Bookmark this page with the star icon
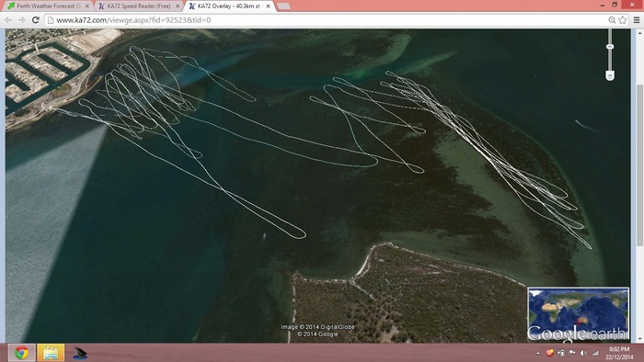 click(623, 19)
